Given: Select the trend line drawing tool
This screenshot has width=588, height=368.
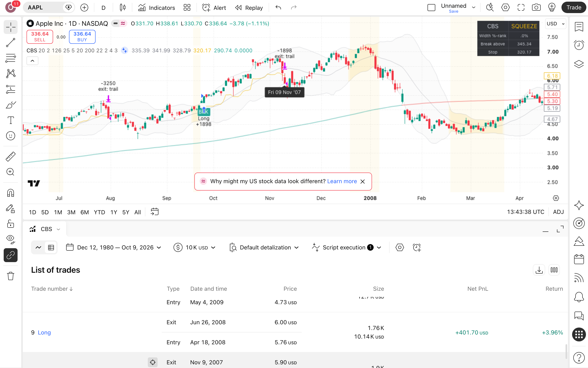Looking at the screenshot, I should [11, 43].
